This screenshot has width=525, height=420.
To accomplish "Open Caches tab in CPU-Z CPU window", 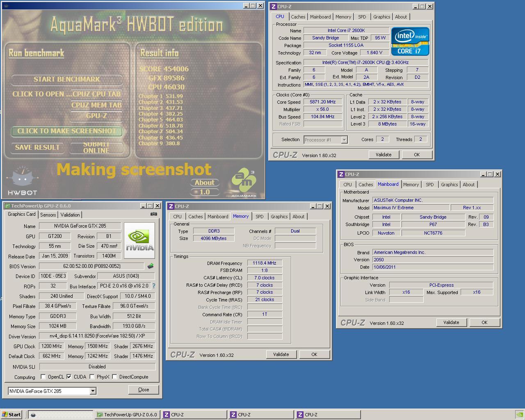I will coord(298,17).
